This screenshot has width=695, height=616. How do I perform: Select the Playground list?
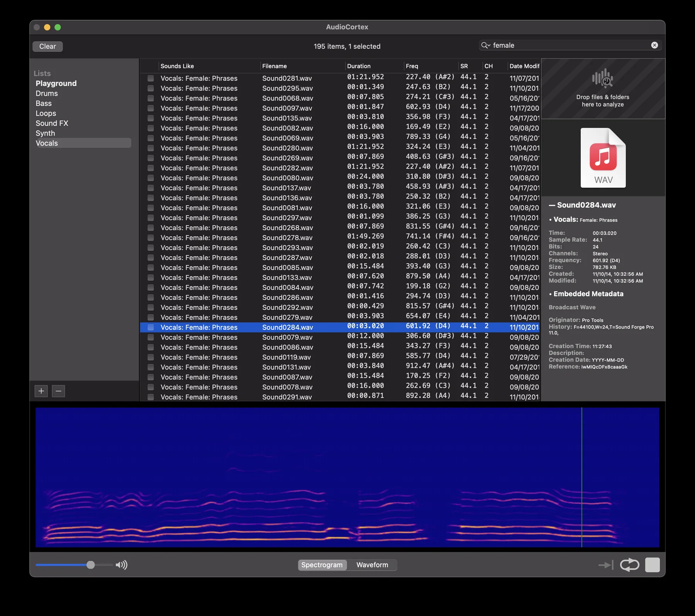click(x=56, y=83)
